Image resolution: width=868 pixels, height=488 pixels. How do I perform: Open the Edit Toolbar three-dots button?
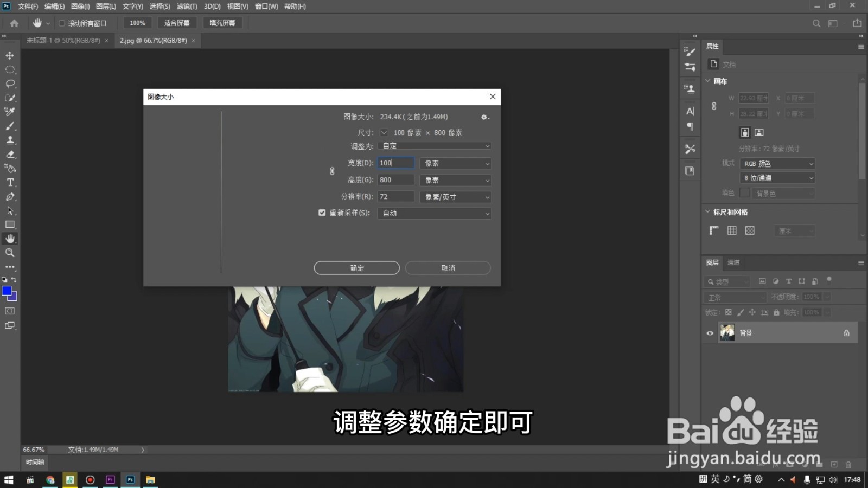coord(10,267)
